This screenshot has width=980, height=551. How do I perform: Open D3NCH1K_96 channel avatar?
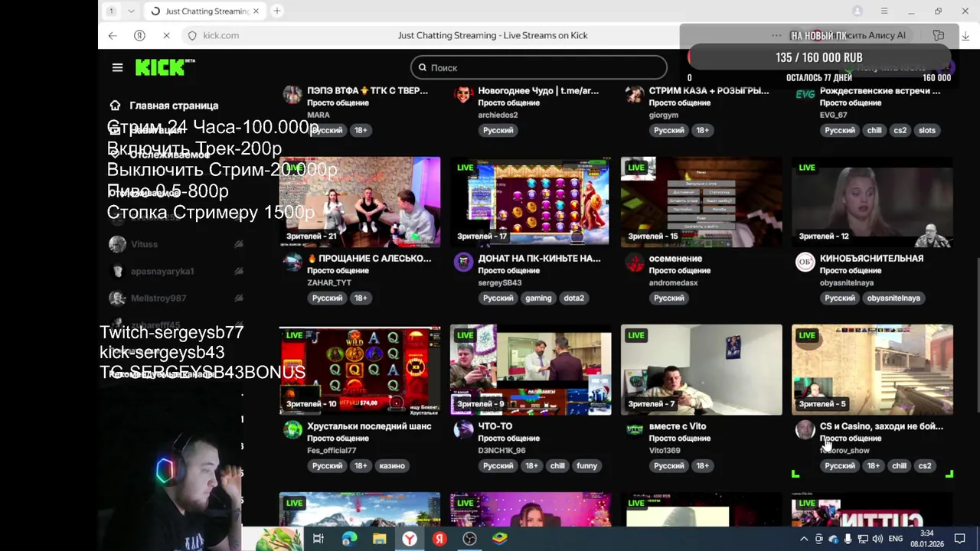(x=463, y=430)
